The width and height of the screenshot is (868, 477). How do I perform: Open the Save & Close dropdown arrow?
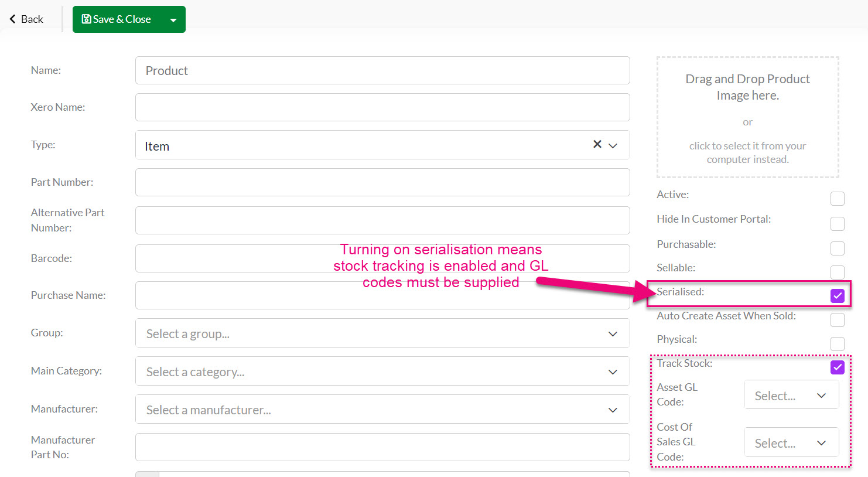click(x=173, y=19)
